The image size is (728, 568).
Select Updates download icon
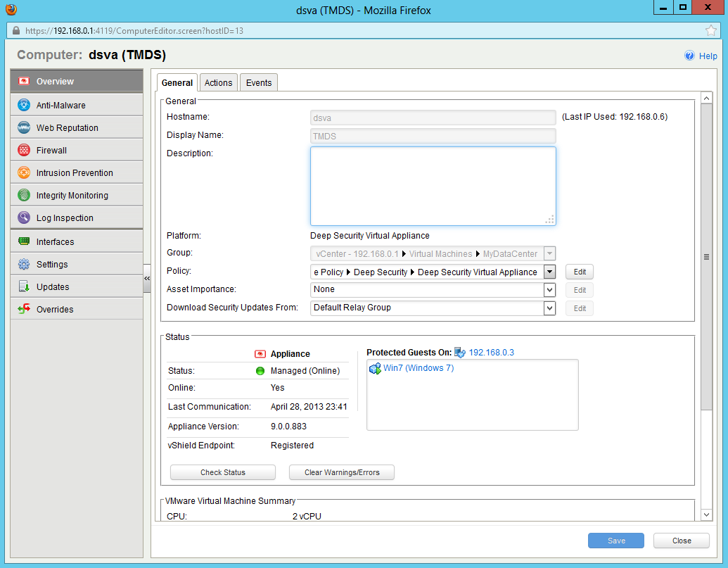tap(24, 286)
